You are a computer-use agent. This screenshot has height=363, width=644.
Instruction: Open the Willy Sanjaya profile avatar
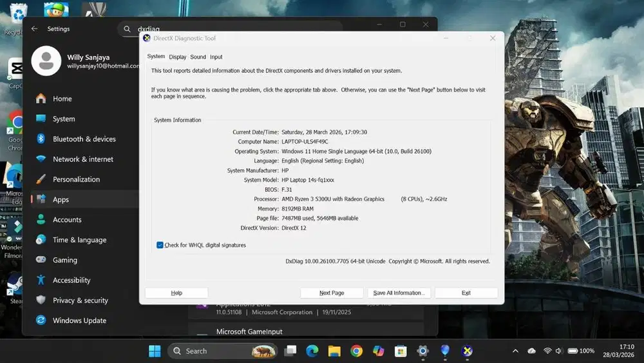point(46,61)
